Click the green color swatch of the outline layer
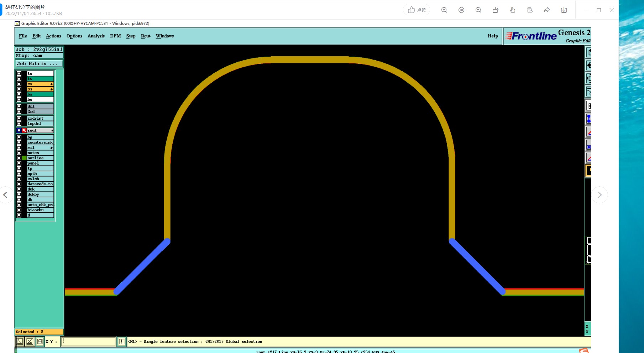The width and height of the screenshot is (644, 353). (24, 158)
